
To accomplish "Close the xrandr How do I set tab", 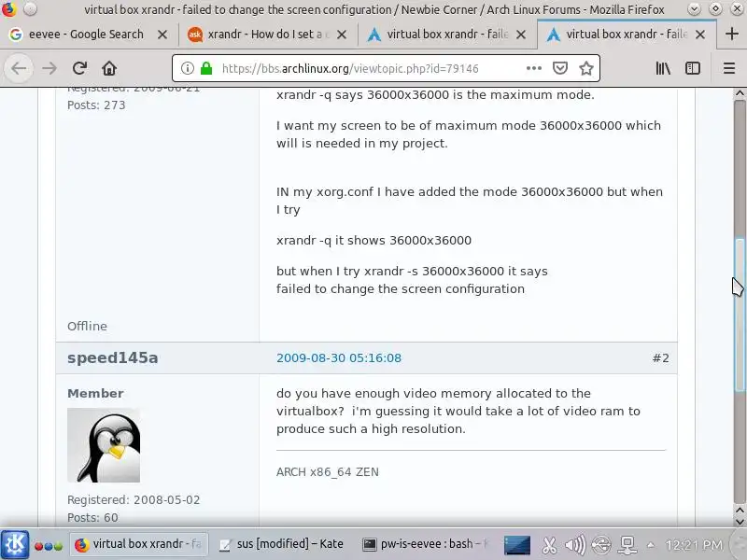I will (342, 35).
